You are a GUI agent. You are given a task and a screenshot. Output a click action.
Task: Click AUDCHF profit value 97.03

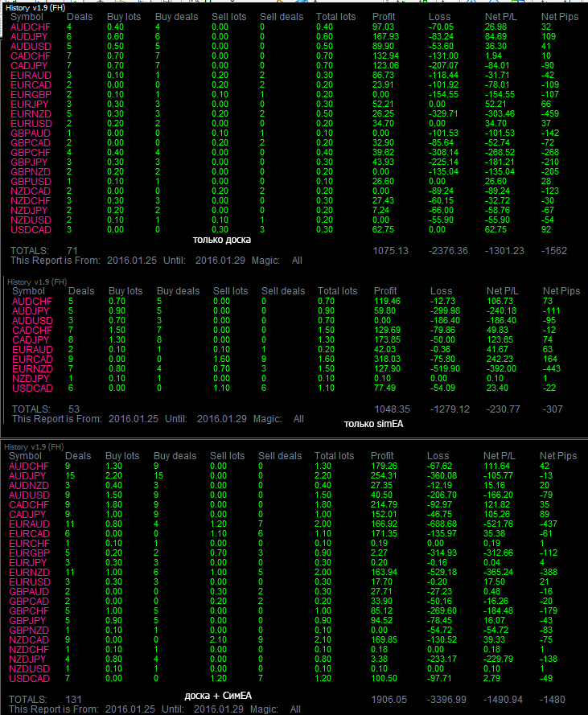383,27
